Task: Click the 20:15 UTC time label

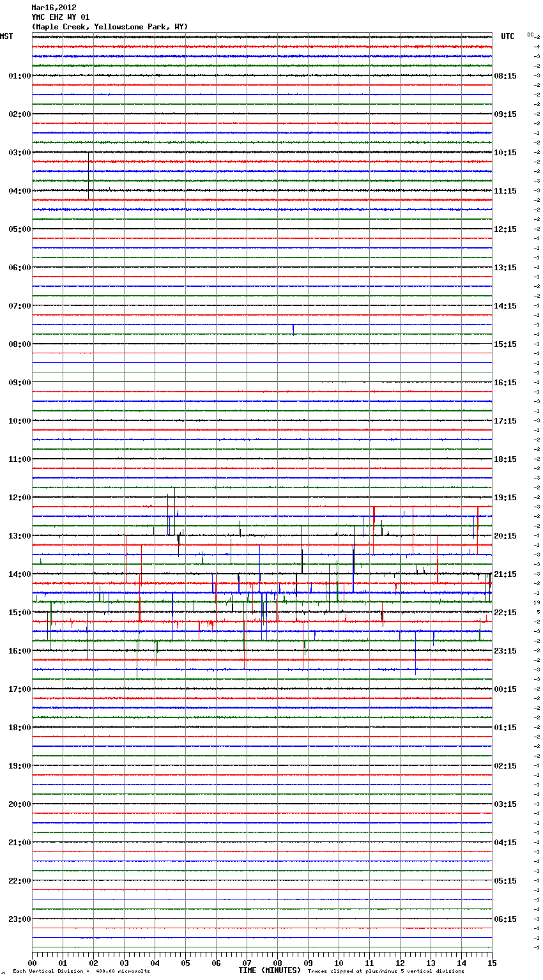Action: (505, 536)
